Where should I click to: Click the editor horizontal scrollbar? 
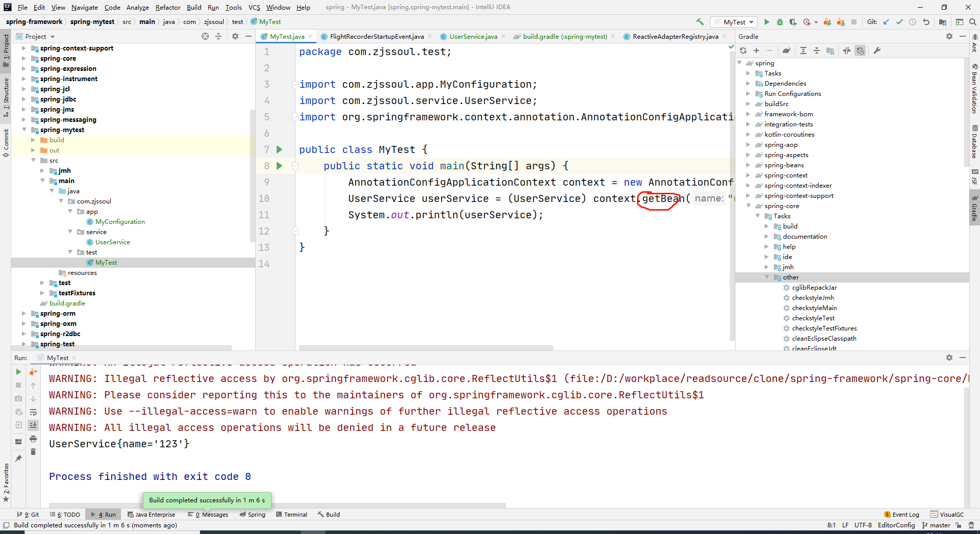pos(426,348)
